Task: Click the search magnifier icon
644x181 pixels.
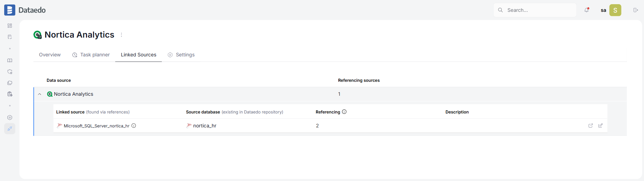Action: coord(500,10)
